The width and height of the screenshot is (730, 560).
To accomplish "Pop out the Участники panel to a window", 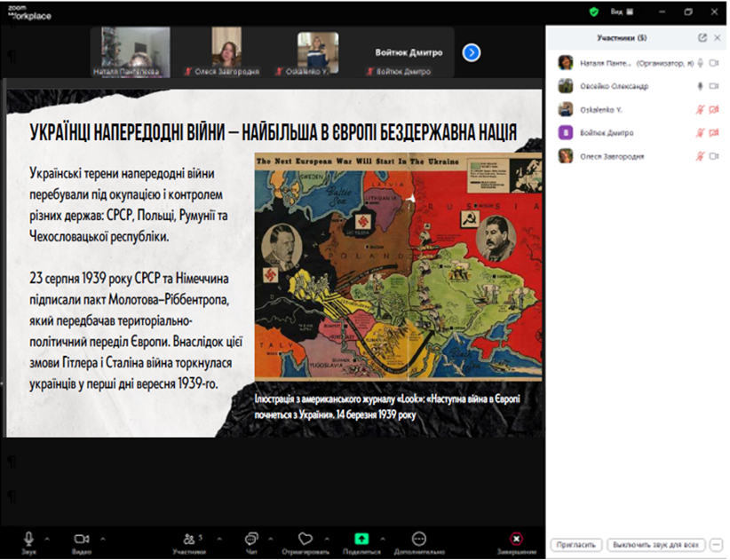I will click(x=702, y=37).
